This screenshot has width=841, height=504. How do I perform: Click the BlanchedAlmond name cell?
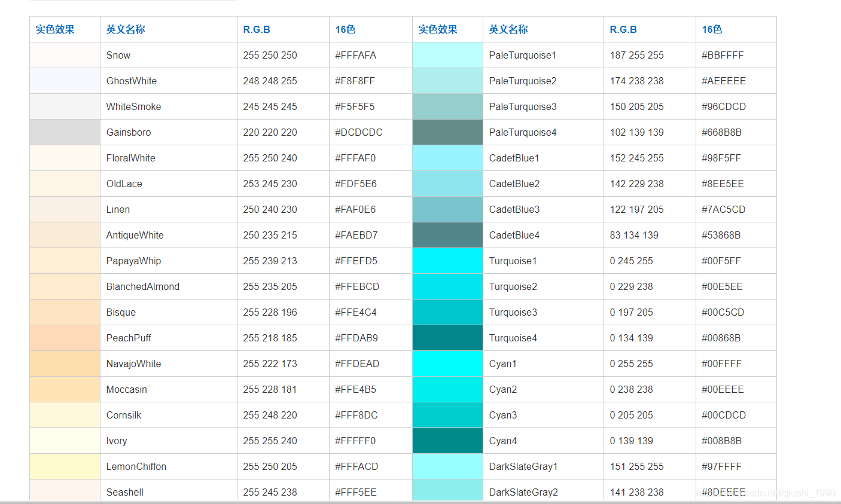pos(169,286)
